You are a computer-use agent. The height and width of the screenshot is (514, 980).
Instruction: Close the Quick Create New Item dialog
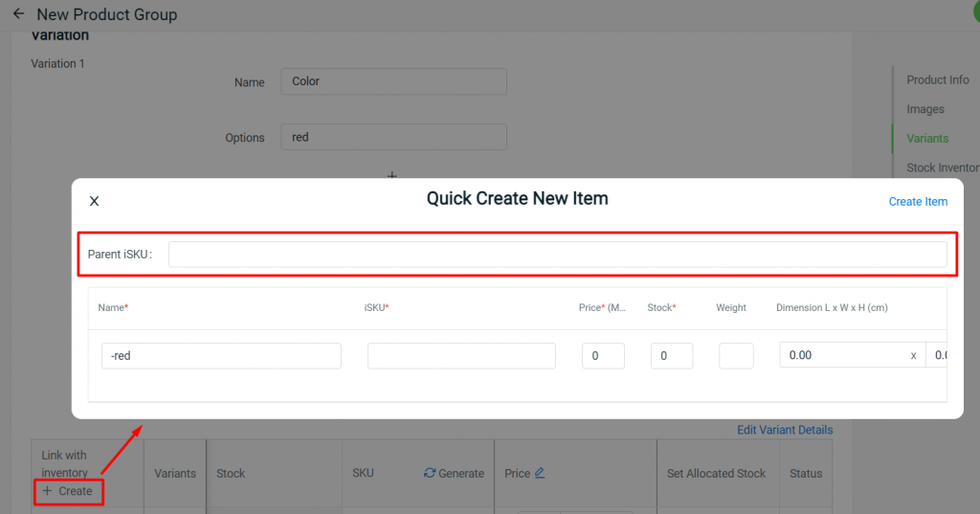95,201
